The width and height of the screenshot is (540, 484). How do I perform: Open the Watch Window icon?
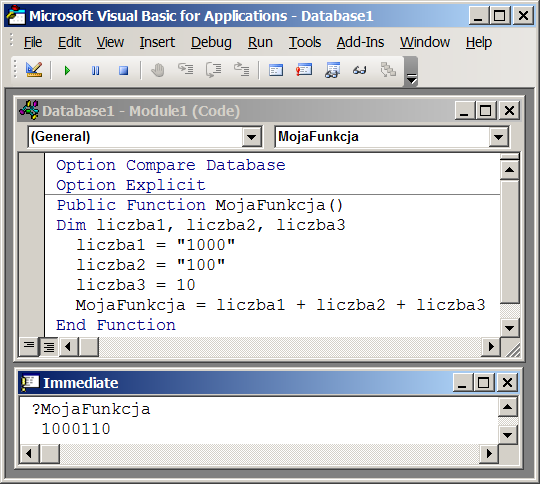tap(332, 70)
